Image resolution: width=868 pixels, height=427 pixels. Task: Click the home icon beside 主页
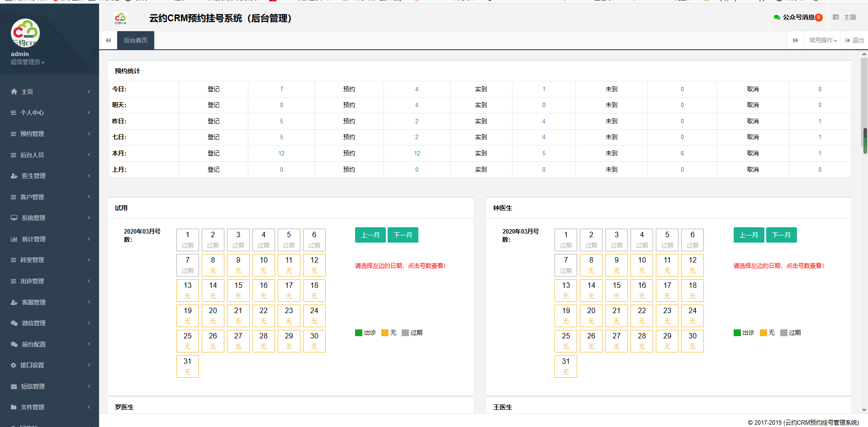coord(14,92)
